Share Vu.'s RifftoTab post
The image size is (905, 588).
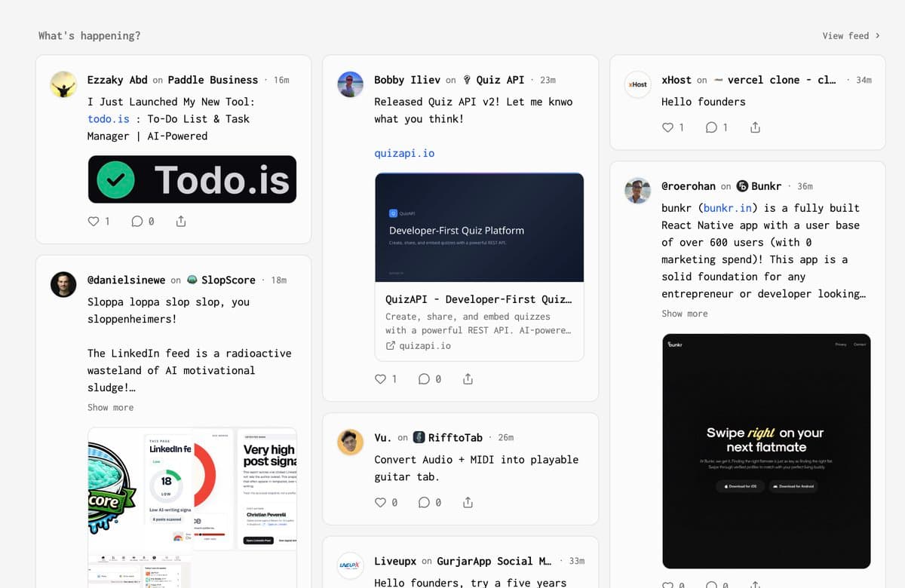click(x=468, y=502)
